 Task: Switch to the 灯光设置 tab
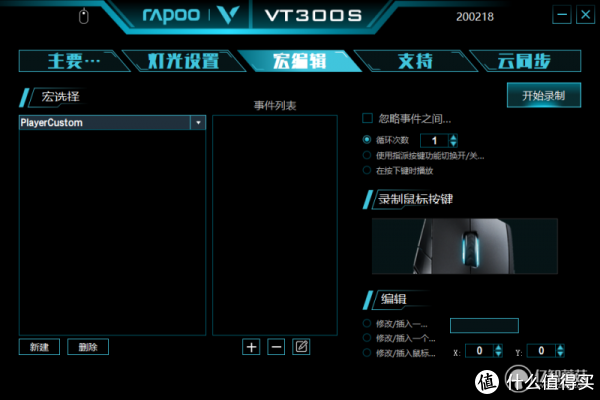tap(183, 61)
